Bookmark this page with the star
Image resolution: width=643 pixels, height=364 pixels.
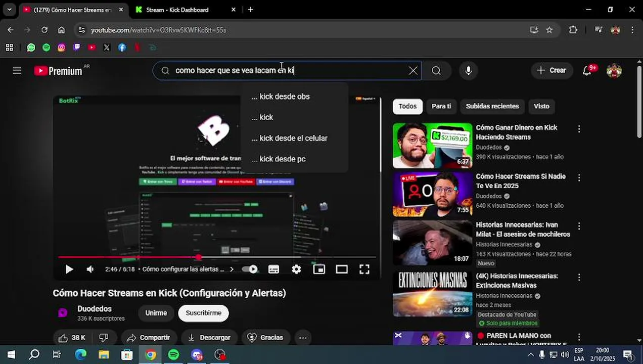pyautogui.click(x=549, y=30)
